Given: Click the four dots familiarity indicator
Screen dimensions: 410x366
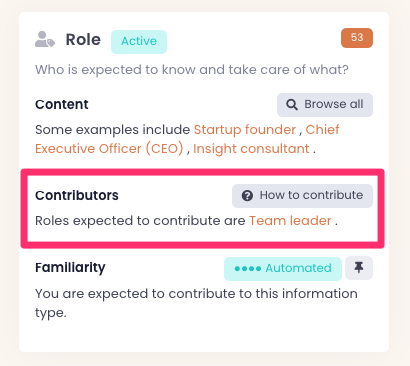Looking at the screenshot, I should tap(248, 269).
